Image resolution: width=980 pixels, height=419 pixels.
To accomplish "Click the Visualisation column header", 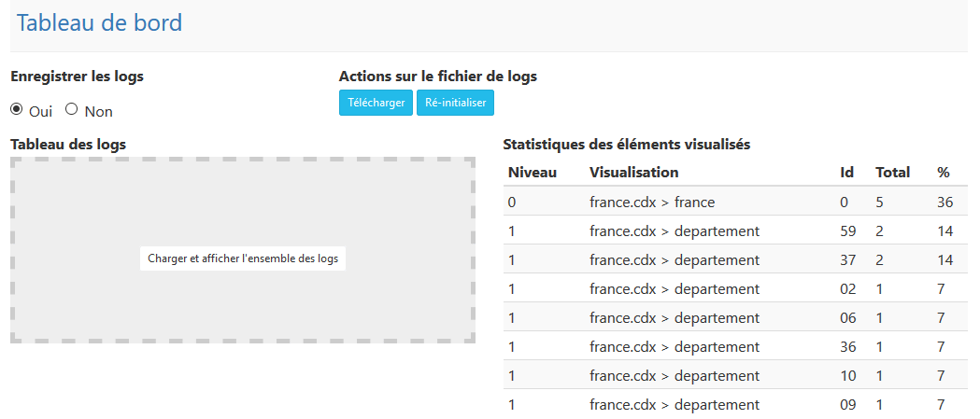I will tap(633, 173).
